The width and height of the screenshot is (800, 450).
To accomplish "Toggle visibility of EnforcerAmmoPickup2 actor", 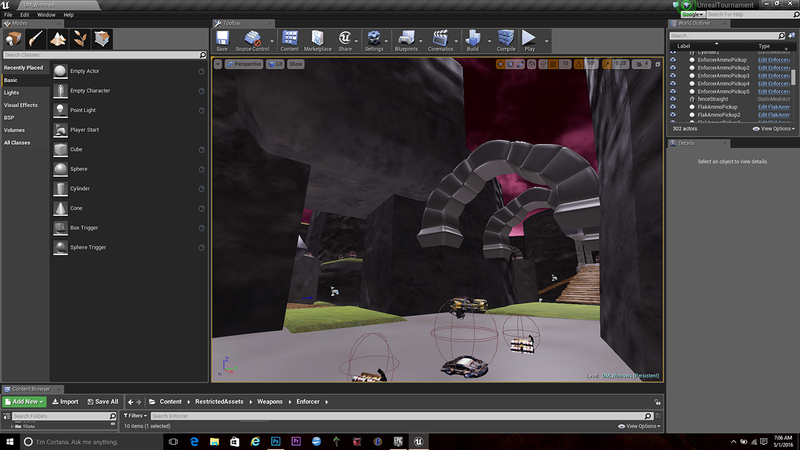I will pos(673,67).
